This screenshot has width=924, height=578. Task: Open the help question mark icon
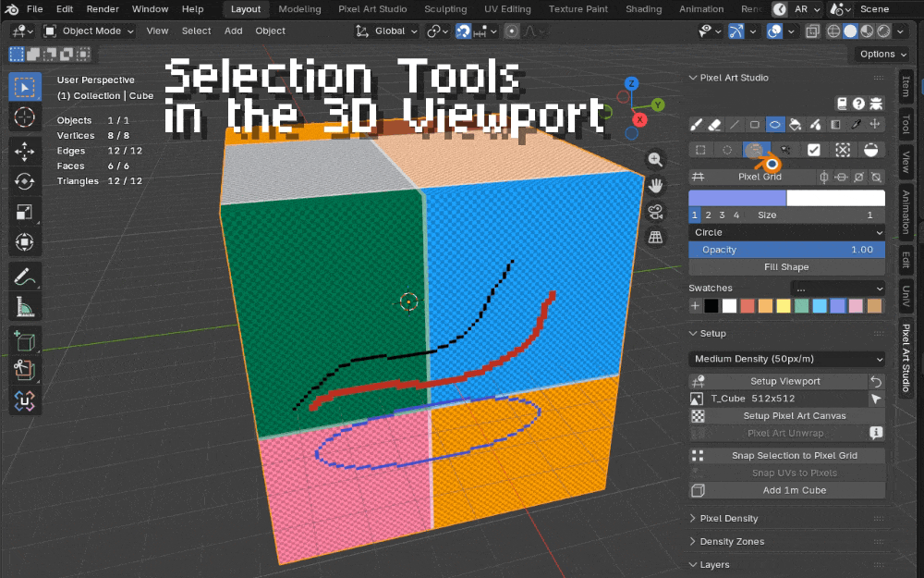[858, 104]
